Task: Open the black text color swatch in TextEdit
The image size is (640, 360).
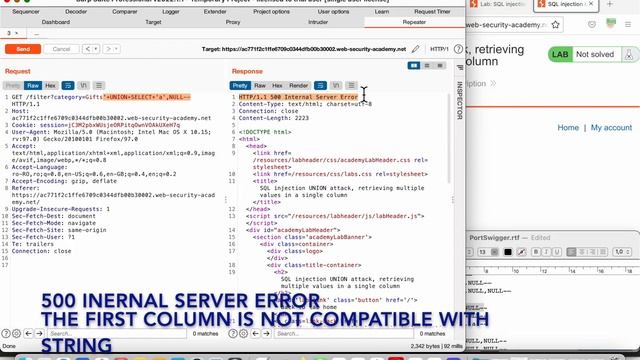Action: click(507, 252)
